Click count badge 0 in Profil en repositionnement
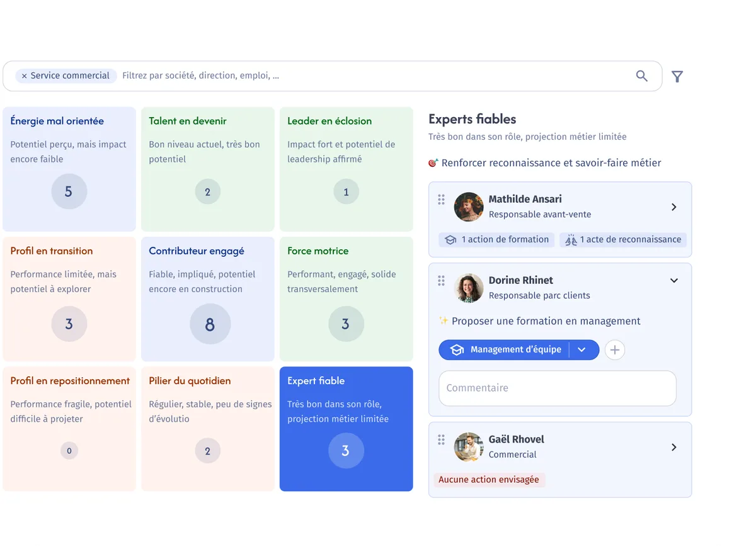Screen dimensions: 756x549 click(69, 451)
